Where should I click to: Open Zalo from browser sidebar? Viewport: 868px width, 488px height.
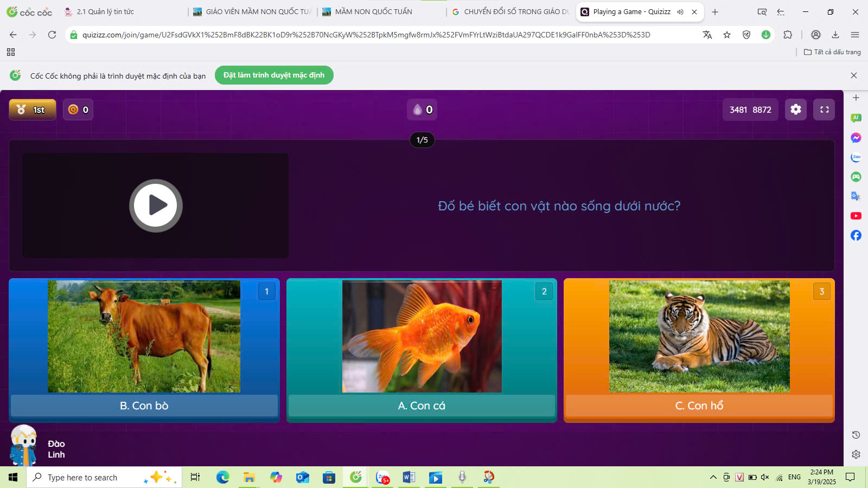(856, 157)
